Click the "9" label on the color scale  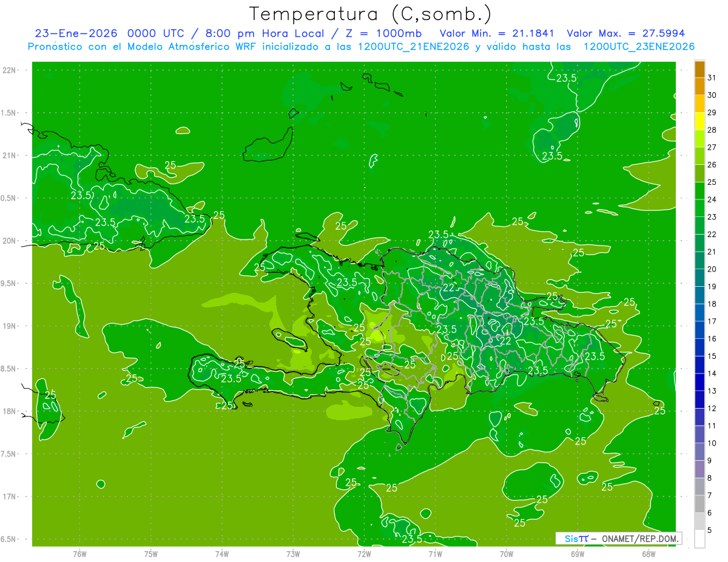tap(709, 461)
